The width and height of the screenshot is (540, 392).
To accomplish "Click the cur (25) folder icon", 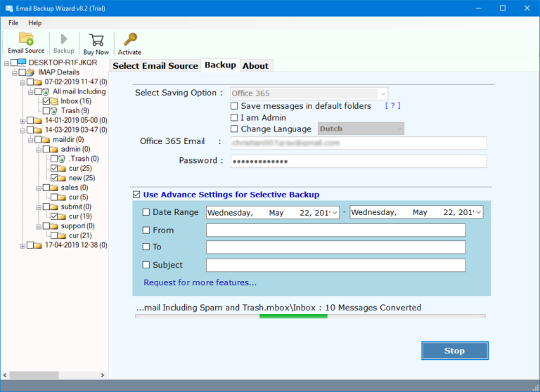I will pos(62,169).
